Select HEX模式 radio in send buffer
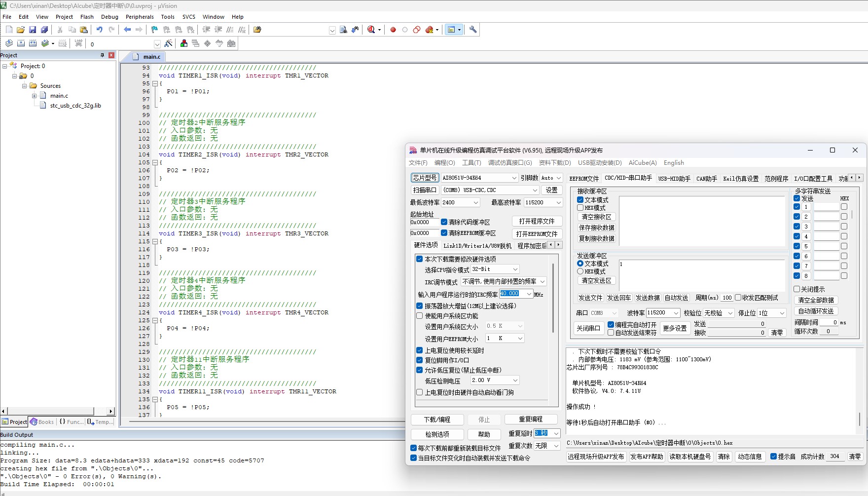This screenshot has height=496, width=868. point(580,271)
